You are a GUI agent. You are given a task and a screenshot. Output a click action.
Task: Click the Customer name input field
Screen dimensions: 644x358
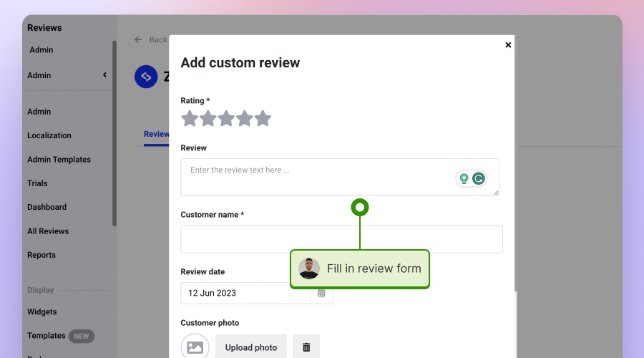click(341, 239)
